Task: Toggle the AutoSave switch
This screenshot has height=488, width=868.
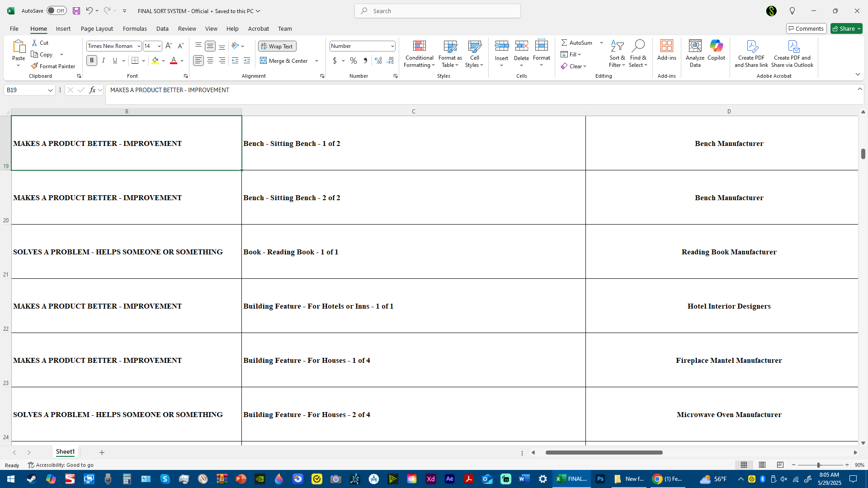Action: pos(57,11)
